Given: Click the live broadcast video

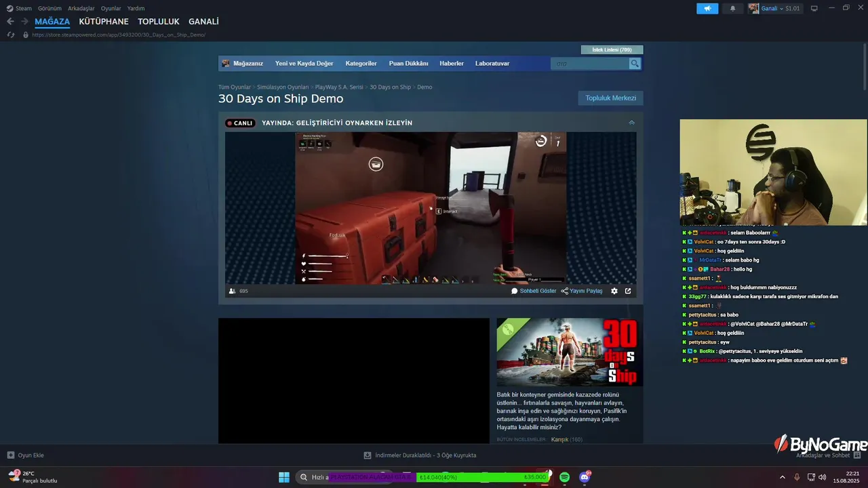Looking at the screenshot, I should pyautogui.click(x=431, y=207).
